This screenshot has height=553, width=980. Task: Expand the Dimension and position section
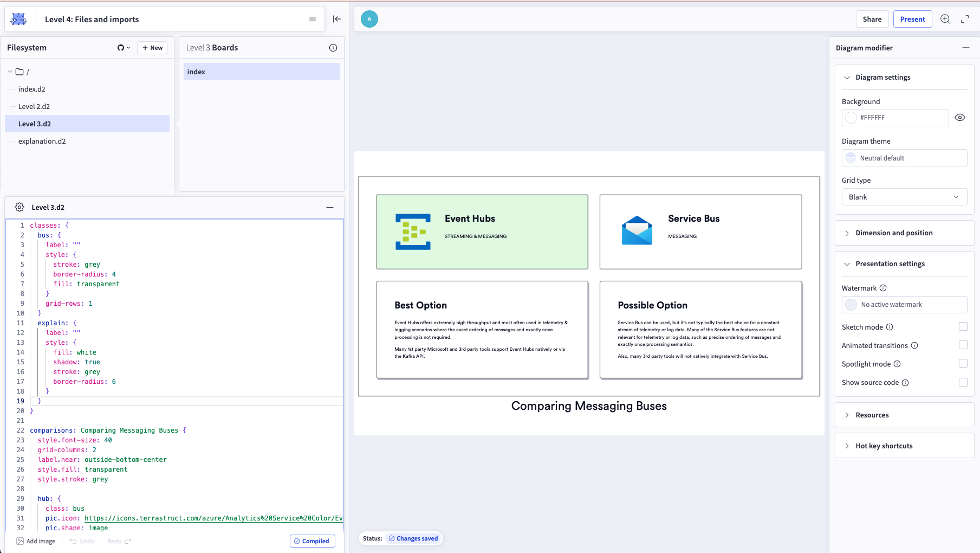(894, 233)
